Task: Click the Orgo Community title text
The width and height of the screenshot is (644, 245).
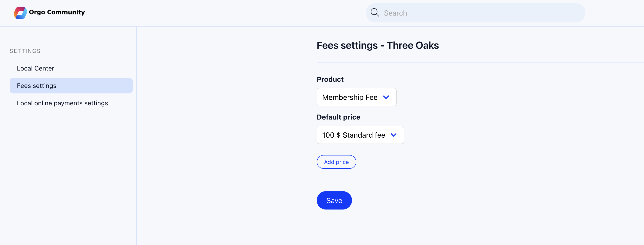Action: pos(57,12)
